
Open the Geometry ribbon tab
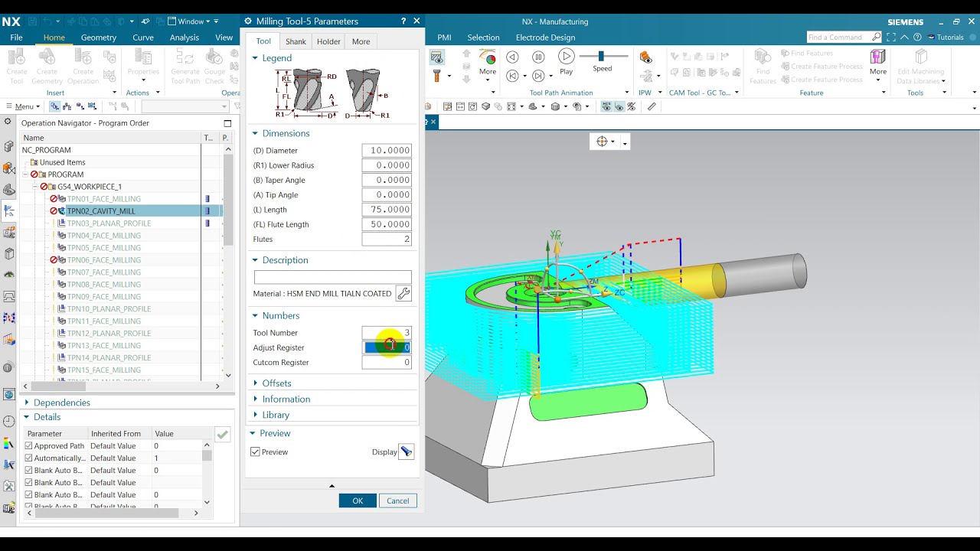pos(99,37)
